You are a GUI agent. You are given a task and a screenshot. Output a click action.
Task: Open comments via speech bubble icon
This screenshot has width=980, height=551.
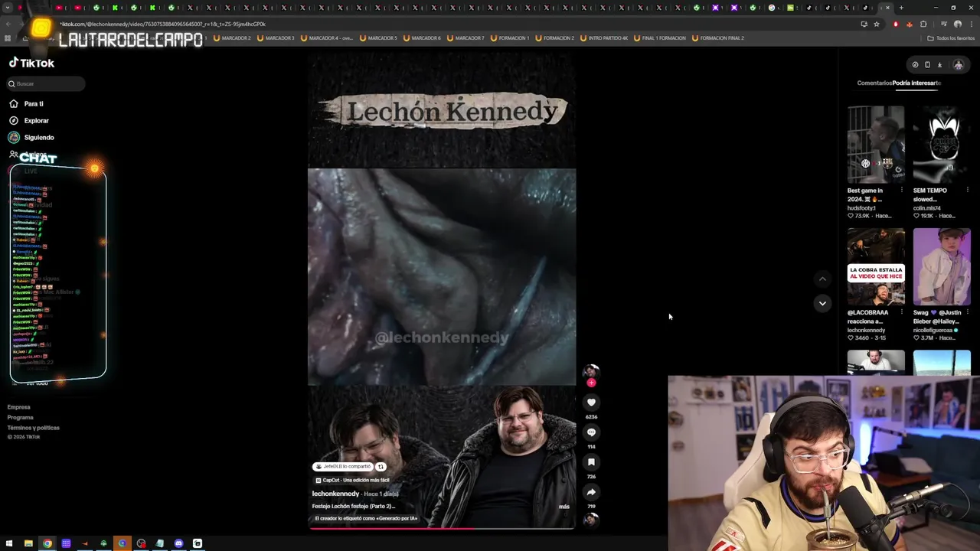[x=591, y=432]
